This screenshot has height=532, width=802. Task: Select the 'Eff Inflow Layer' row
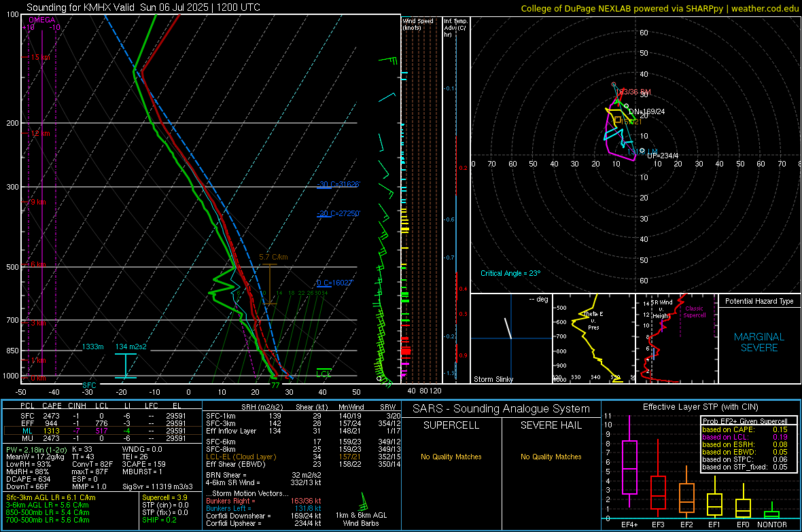click(302, 431)
